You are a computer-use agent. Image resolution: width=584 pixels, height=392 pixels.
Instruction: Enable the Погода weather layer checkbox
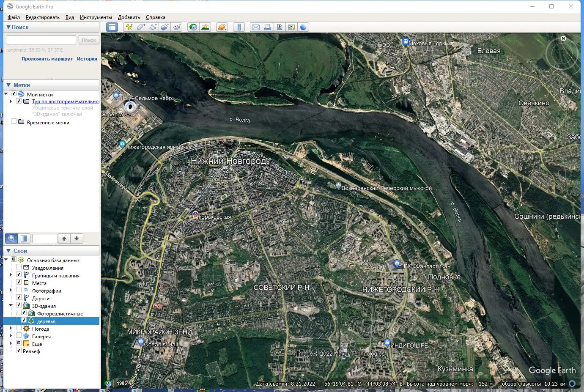(19, 328)
